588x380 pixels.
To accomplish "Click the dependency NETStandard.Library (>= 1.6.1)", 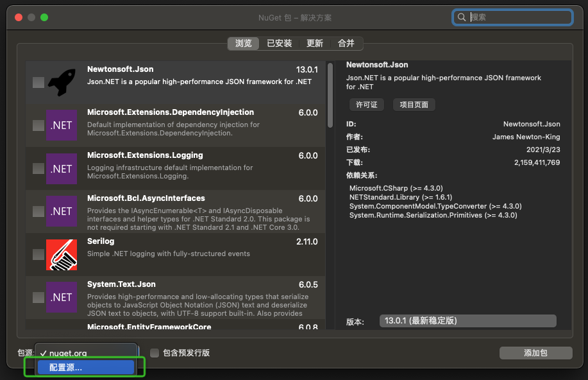I will pos(401,197).
